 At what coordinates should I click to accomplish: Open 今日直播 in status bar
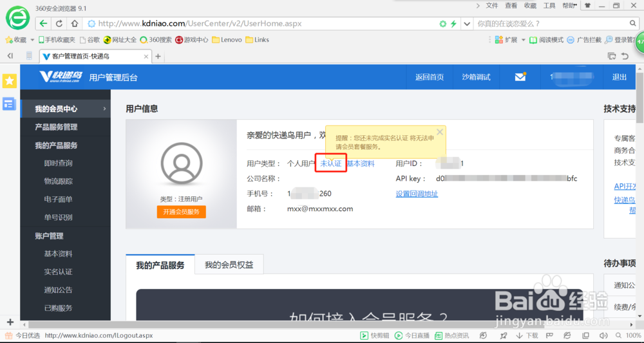(412, 336)
